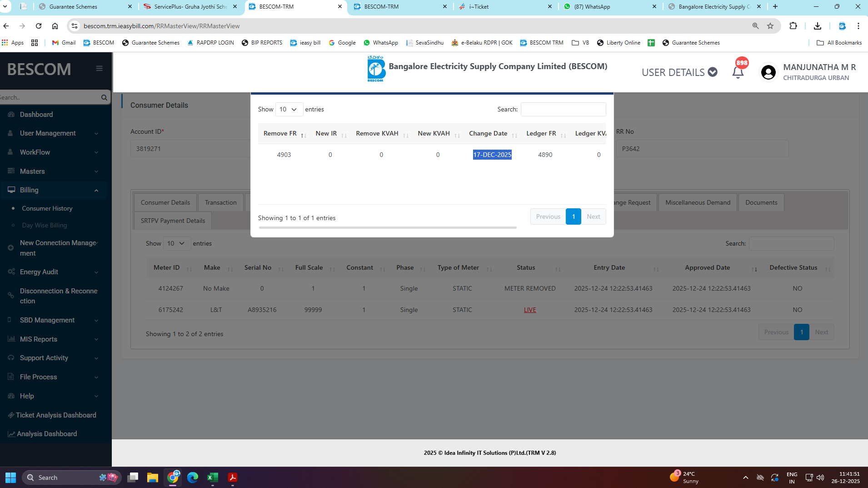Open SRTPV Payment Details tab
This screenshot has width=868, height=488.
click(173, 221)
